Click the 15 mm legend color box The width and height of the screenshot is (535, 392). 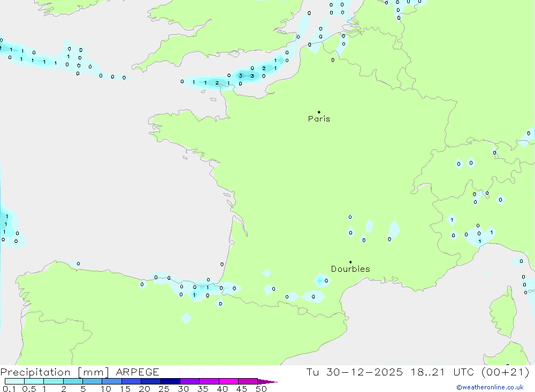[x=132, y=381]
